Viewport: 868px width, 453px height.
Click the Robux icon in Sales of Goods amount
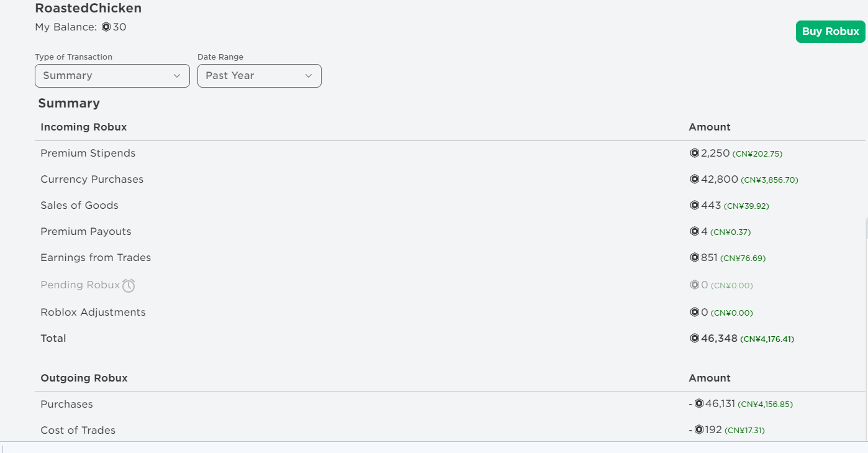[x=694, y=206]
